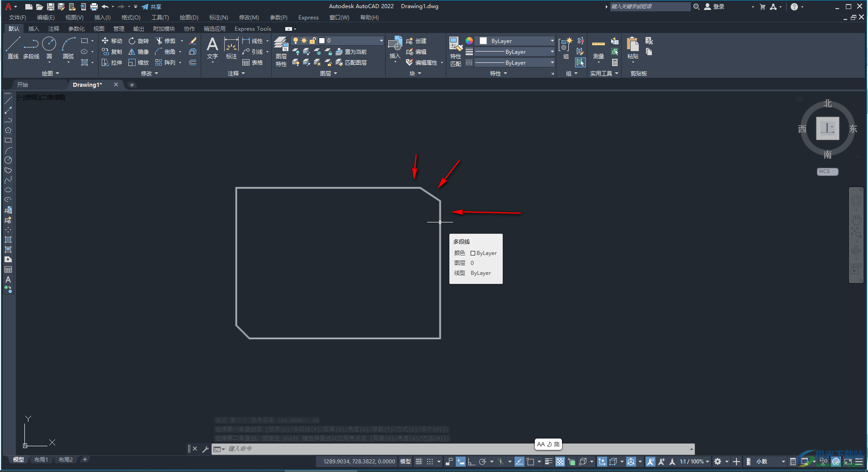This screenshot has height=472, width=868.
Task: Toggle lineweight display in status bar
Action: click(x=548, y=462)
